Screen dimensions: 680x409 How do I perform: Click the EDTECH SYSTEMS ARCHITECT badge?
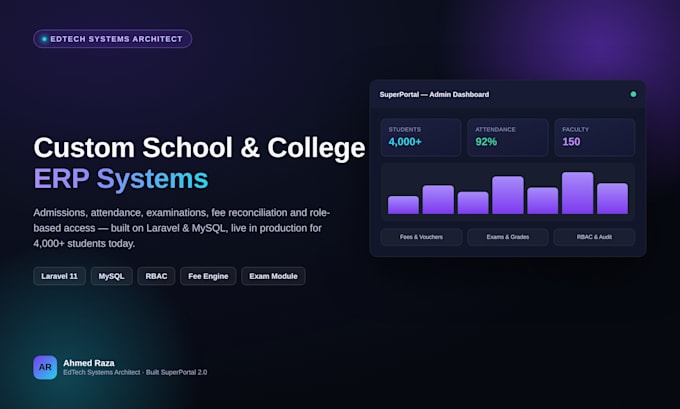pos(112,39)
